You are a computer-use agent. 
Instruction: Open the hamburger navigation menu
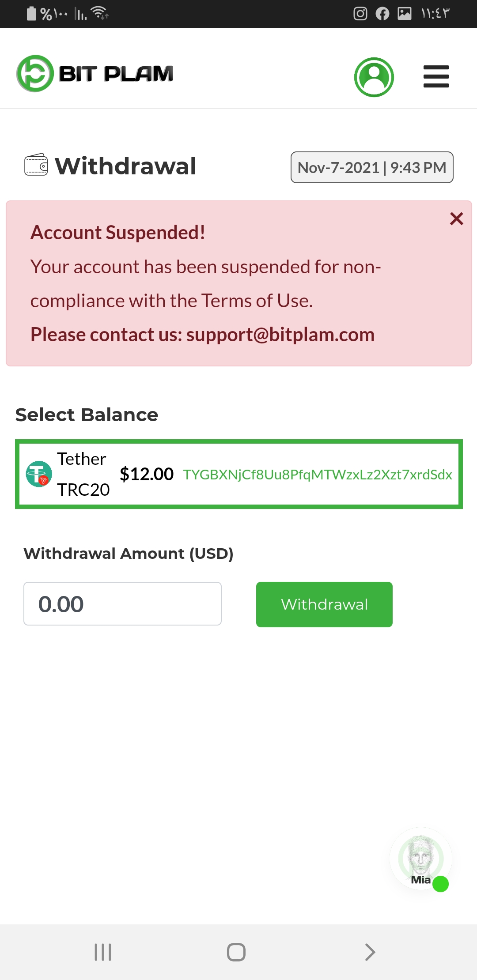pyautogui.click(x=436, y=76)
